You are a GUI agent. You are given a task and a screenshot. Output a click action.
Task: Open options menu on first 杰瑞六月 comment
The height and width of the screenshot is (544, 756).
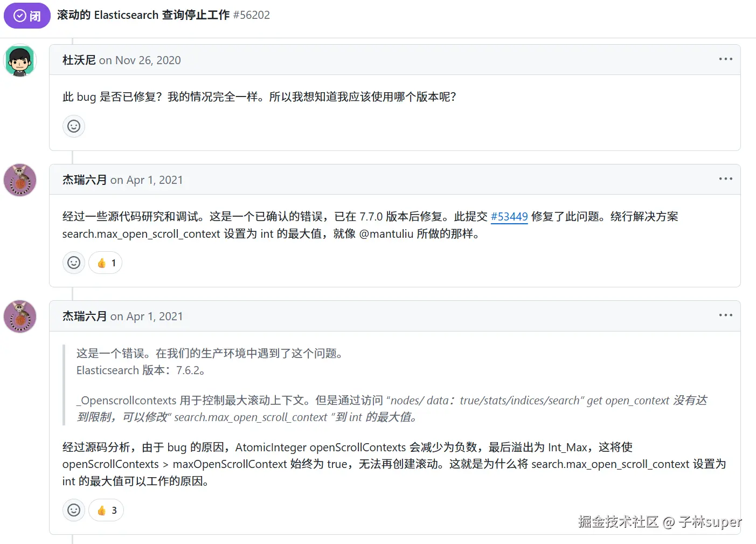(725, 178)
